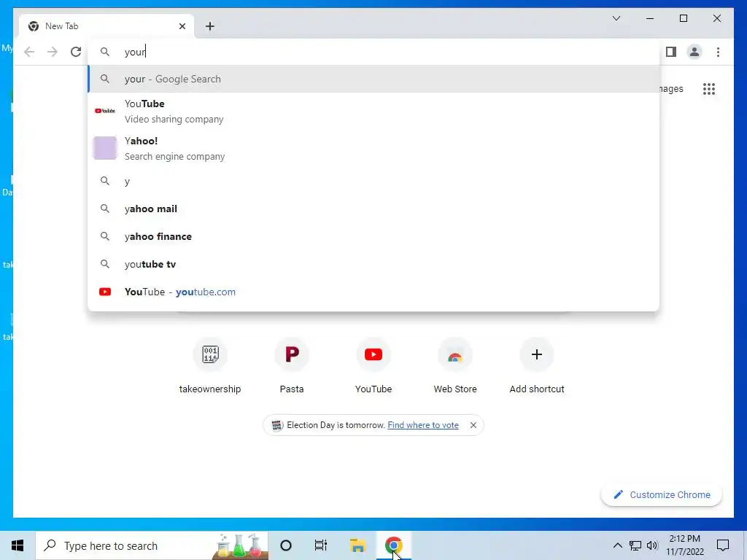Open the Chrome three-dot menu
The image size is (747, 560).
[718, 52]
